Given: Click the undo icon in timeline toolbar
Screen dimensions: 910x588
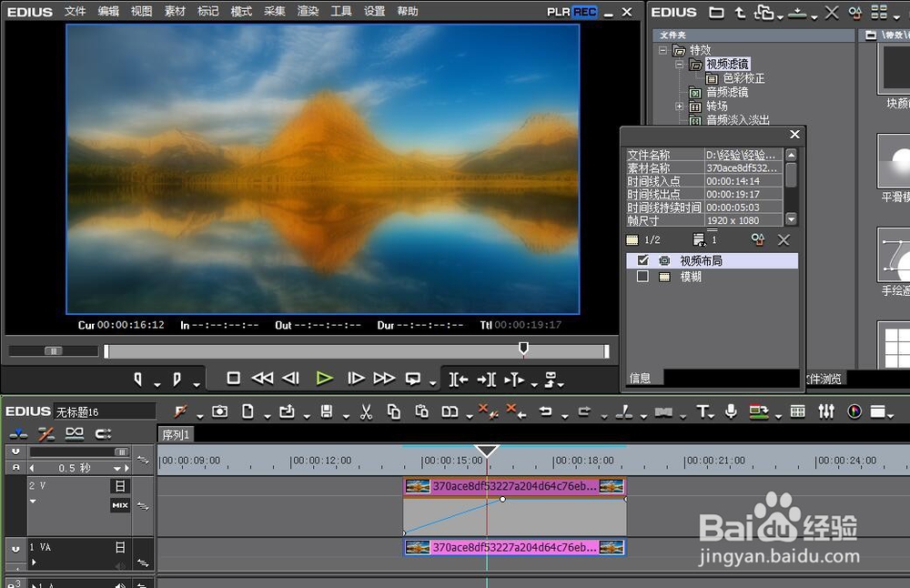Looking at the screenshot, I should tap(545, 411).
